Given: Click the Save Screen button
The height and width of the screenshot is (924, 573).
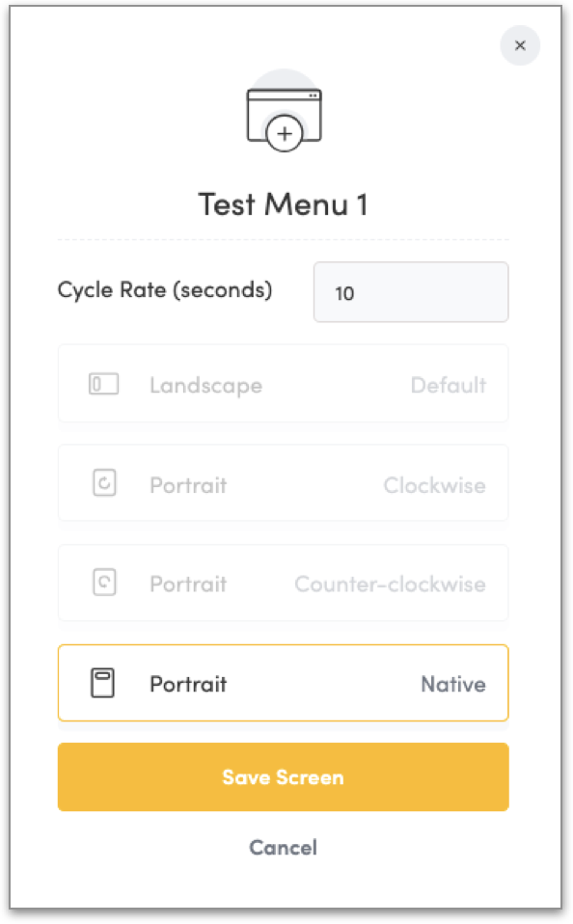Looking at the screenshot, I should [x=283, y=776].
